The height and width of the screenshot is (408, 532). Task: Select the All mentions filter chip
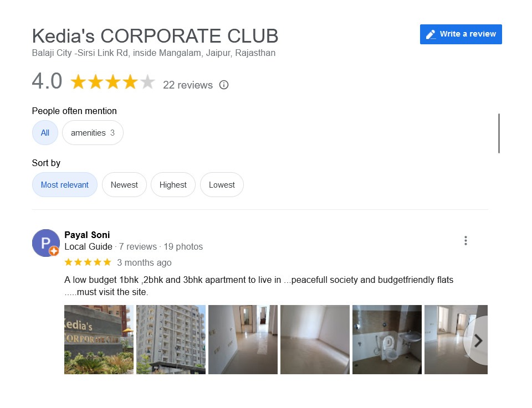(45, 132)
